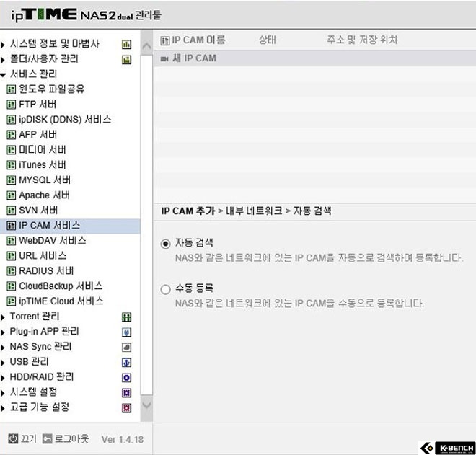Click the icon beside NAS Sync 관리
This screenshot has width=476, height=455.
click(127, 348)
